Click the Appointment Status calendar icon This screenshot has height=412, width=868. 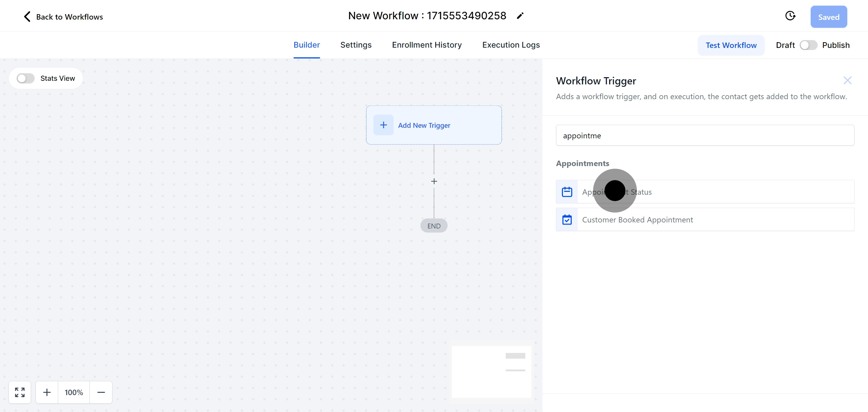tap(567, 192)
